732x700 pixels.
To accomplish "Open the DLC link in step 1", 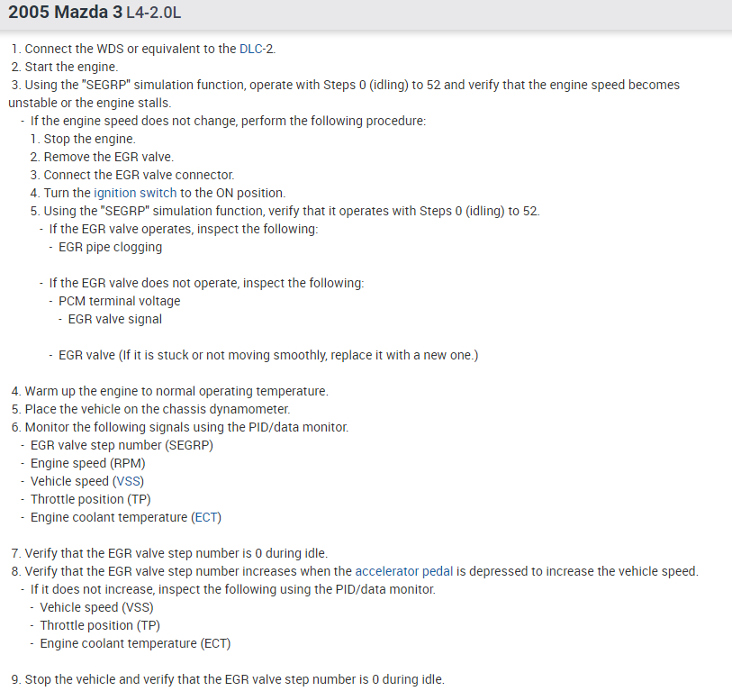I will (x=252, y=49).
